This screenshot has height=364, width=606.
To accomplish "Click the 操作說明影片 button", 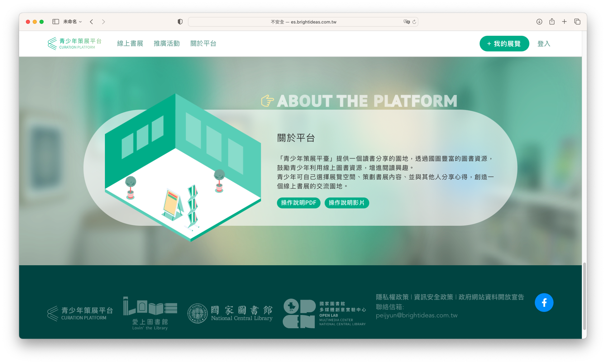I will [x=346, y=203].
